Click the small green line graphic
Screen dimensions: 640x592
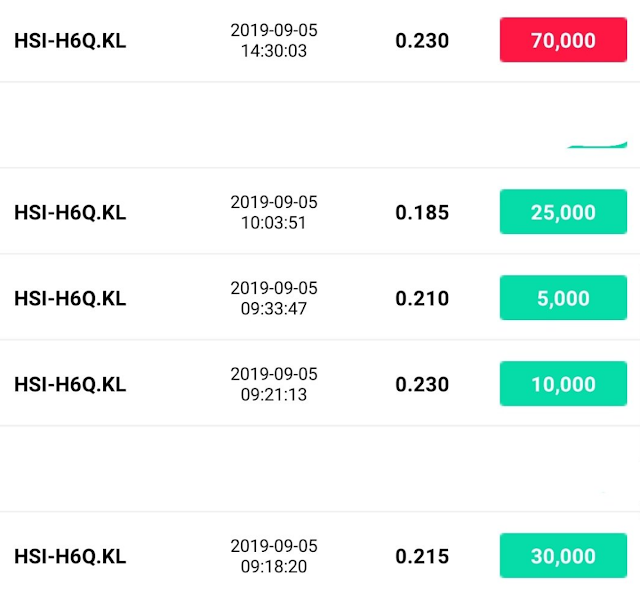coord(597,145)
